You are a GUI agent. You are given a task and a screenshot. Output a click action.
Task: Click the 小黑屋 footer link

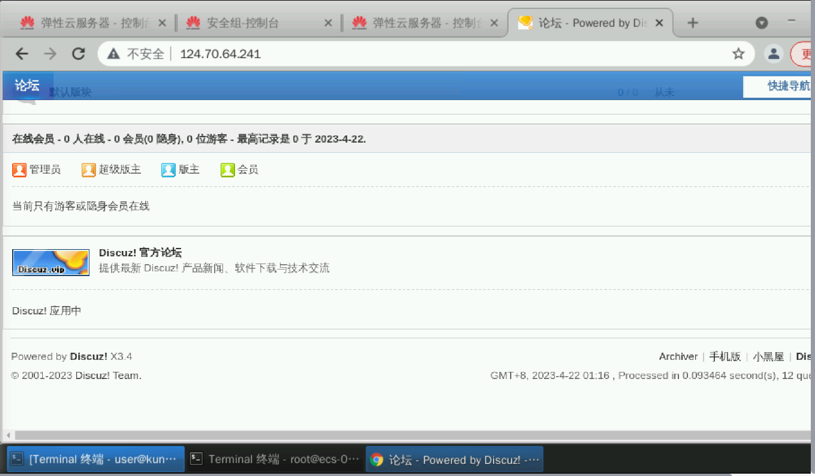(768, 357)
